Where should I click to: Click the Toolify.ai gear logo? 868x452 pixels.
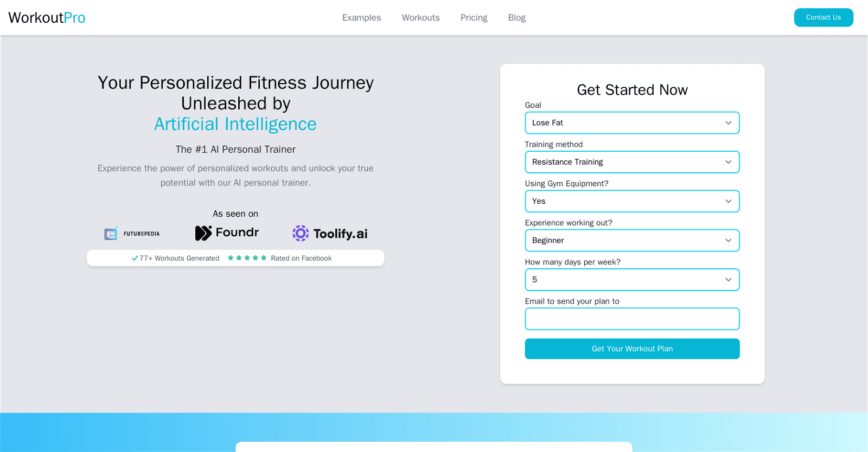pyautogui.click(x=300, y=233)
